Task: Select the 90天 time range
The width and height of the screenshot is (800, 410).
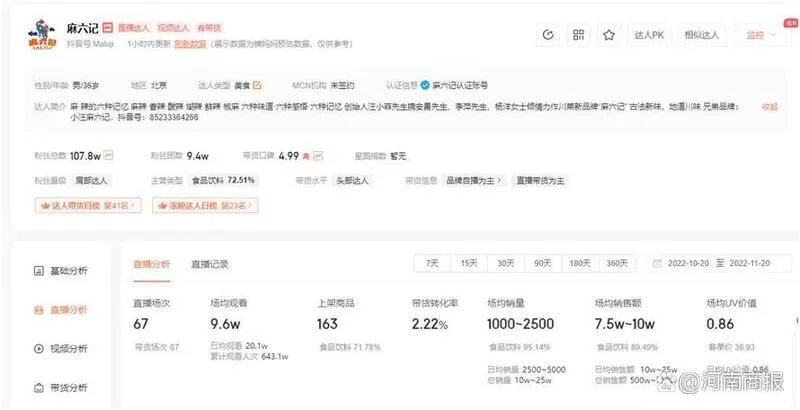Action: tap(542, 264)
